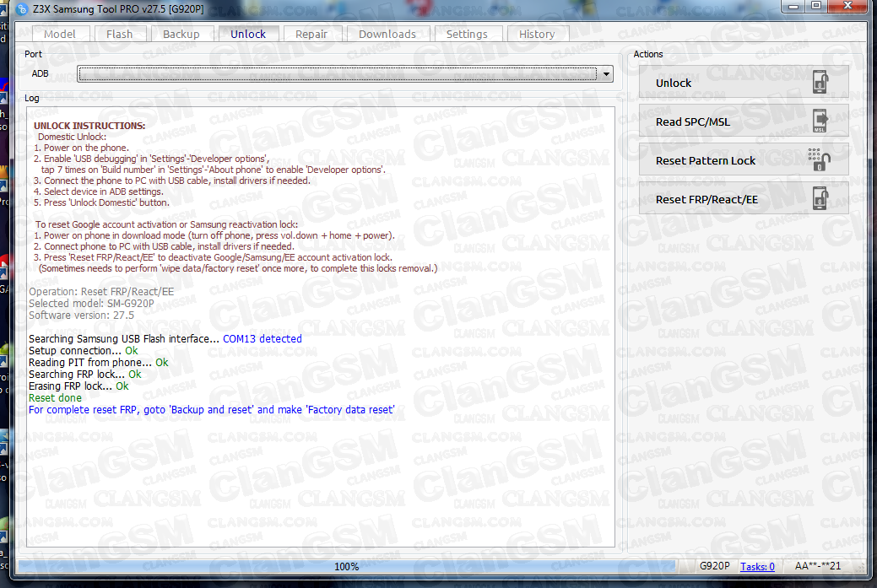Select the Unlock tab
Screen dimensions: 877x588
coord(248,34)
